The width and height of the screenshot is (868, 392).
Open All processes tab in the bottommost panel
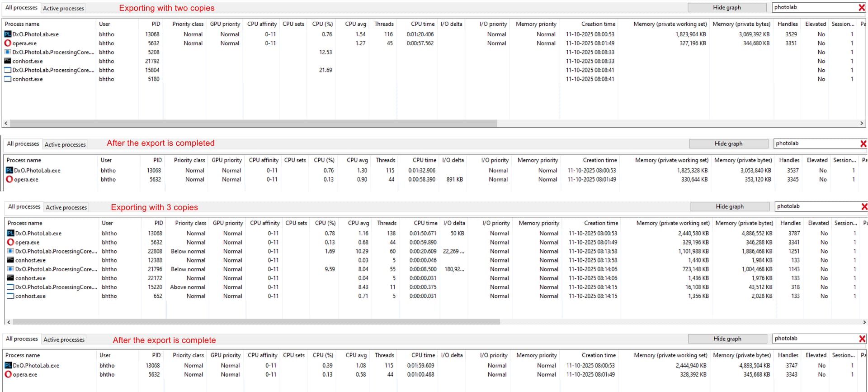click(22, 339)
